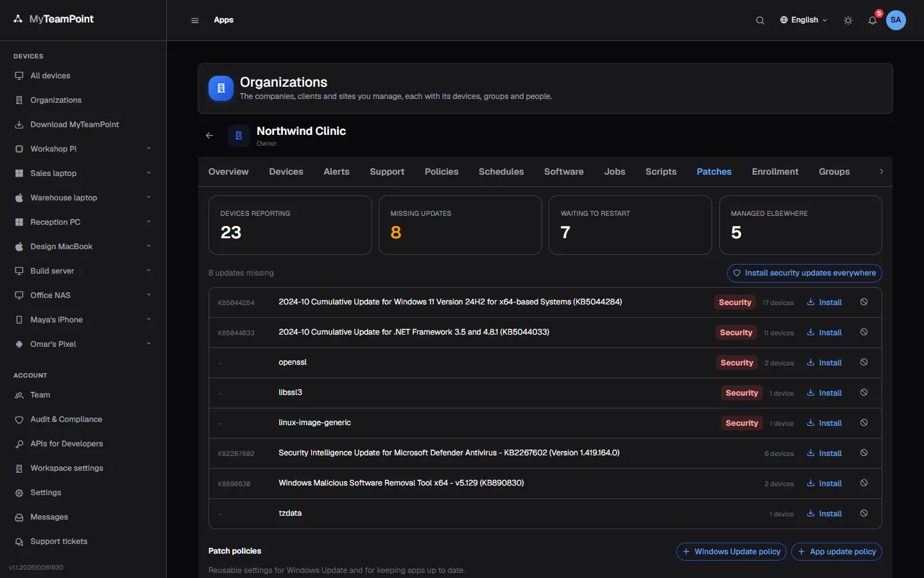Install the openssl update

click(x=824, y=363)
